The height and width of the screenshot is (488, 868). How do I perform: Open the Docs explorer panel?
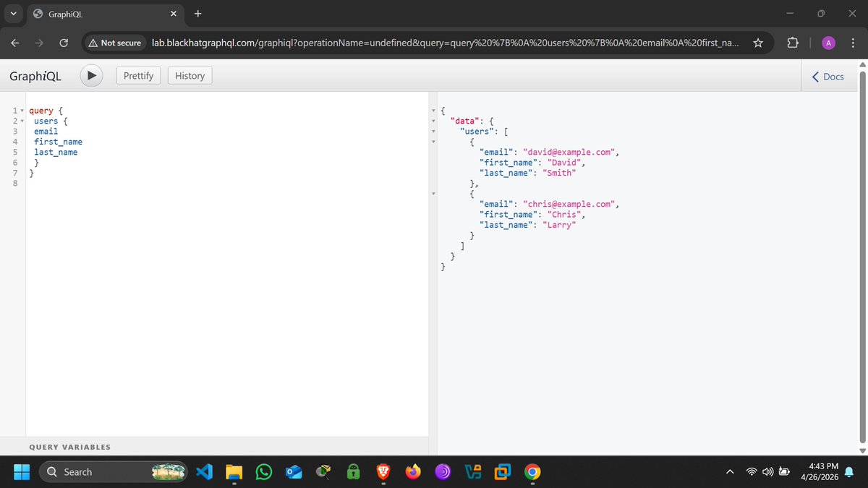click(x=827, y=76)
